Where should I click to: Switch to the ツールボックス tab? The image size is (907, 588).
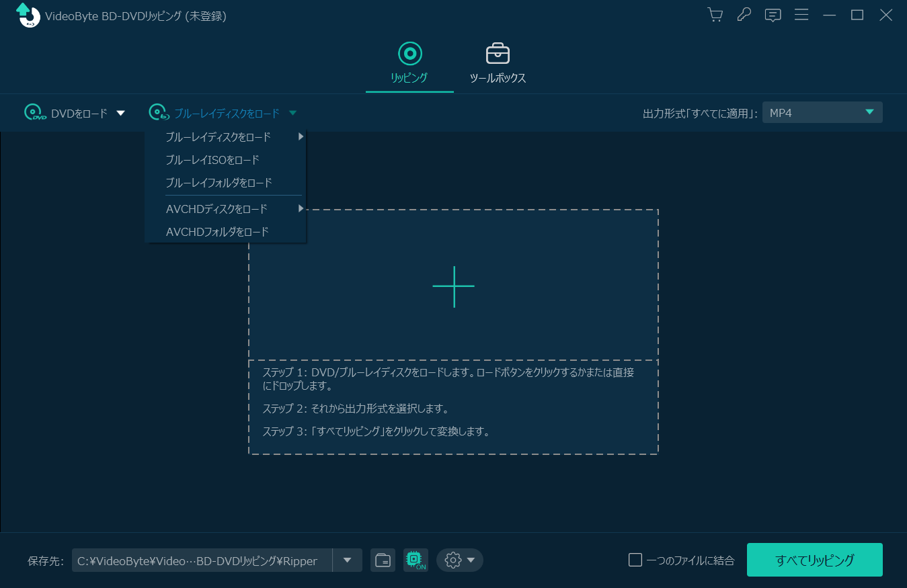click(497, 64)
